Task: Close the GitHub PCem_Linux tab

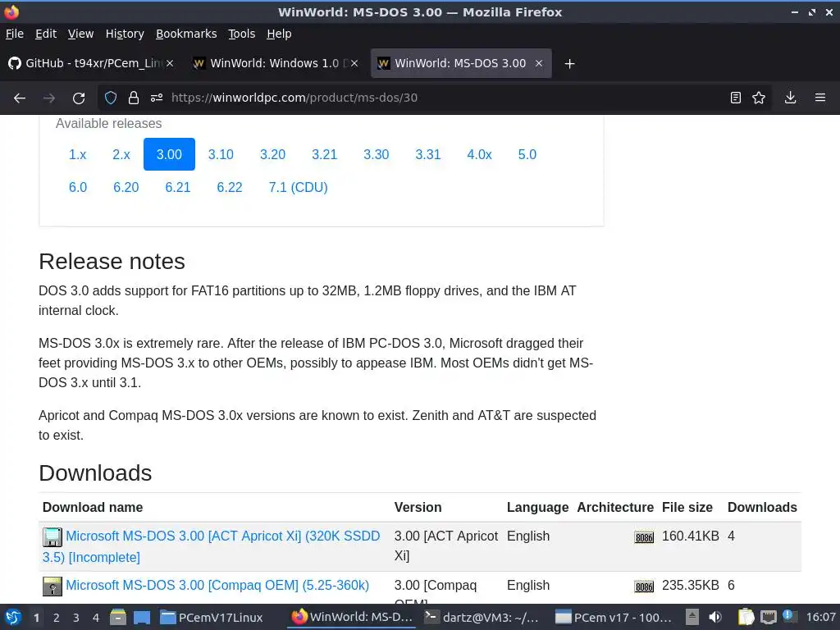Action: [x=170, y=63]
